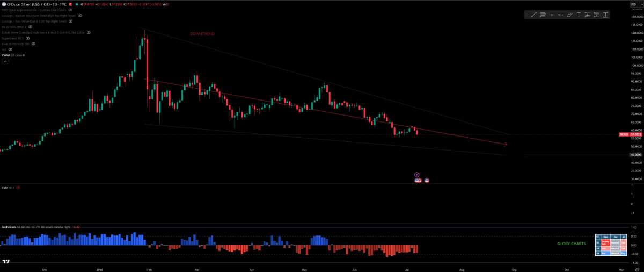Select the VWMA 20 close indicator label

click(x=13, y=55)
